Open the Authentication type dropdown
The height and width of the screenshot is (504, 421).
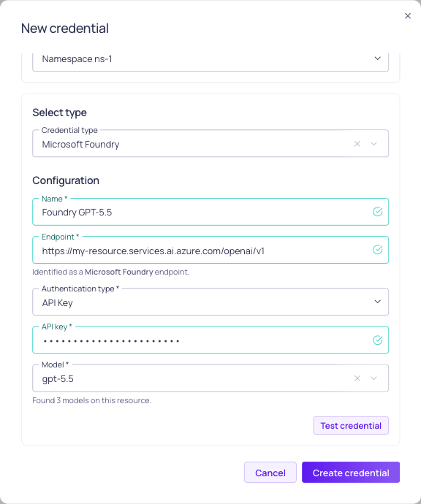[210, 302]
